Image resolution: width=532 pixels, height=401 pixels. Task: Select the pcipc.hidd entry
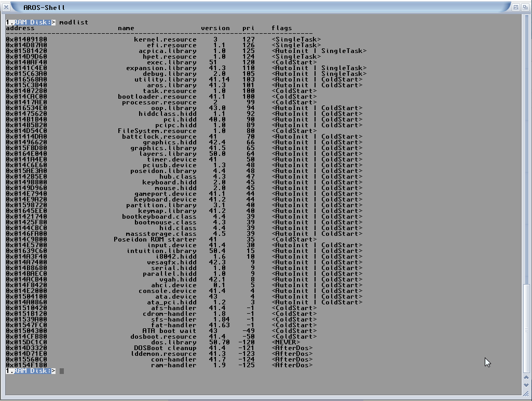click(176, 125)
